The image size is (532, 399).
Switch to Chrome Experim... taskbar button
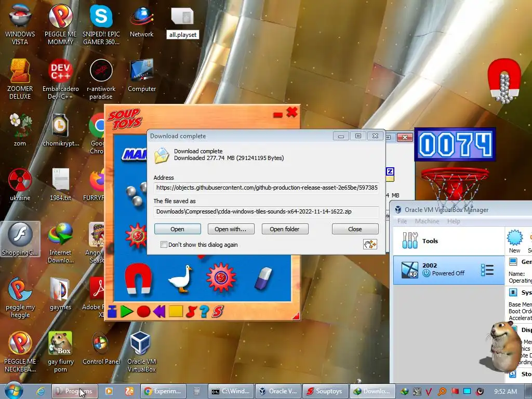(x=164, y=391)
